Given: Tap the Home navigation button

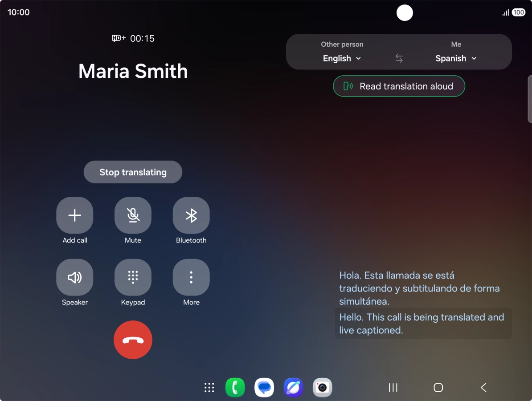Looking at the screenshot, I should [438, 388].
